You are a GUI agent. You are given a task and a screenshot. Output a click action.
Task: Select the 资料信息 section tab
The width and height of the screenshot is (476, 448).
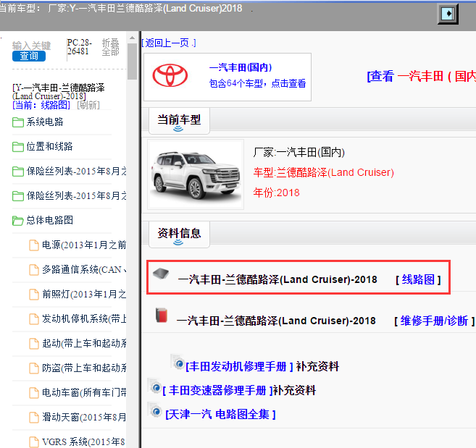tap(179, 234)
